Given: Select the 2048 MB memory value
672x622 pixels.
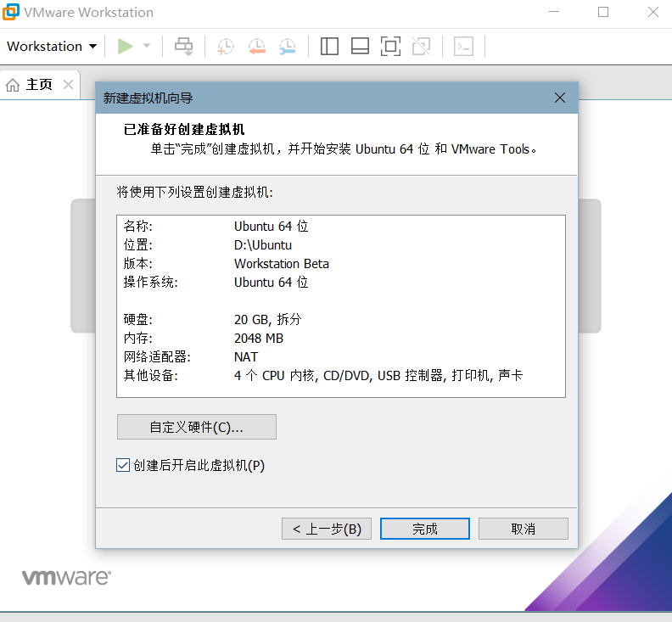Looking at the screenshot, I should coord(259,339).
